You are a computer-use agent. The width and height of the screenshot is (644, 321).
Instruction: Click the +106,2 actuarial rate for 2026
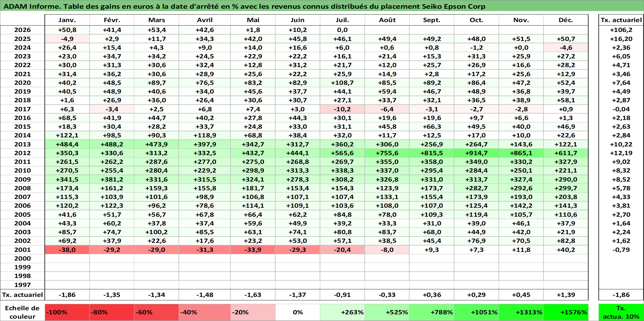pyautogui.click(x=621, y=30)
